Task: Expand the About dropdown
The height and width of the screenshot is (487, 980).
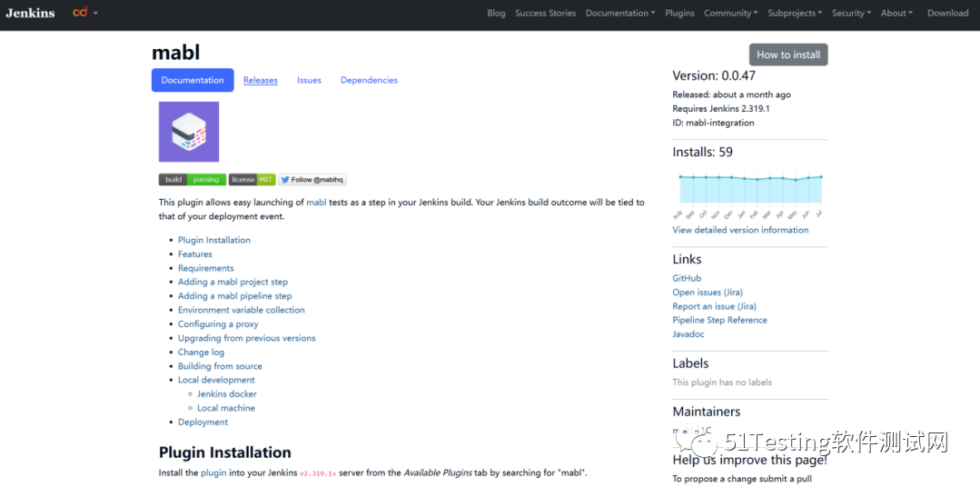Action: tap(896, 13)
